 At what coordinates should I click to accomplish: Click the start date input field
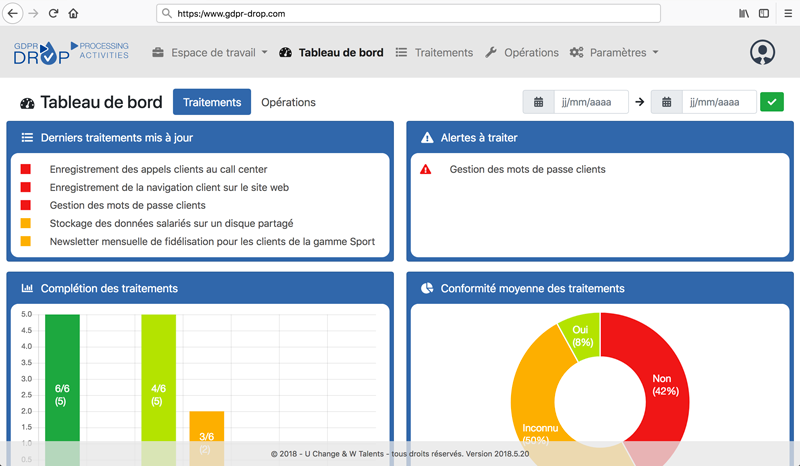[x=591, y=102]
